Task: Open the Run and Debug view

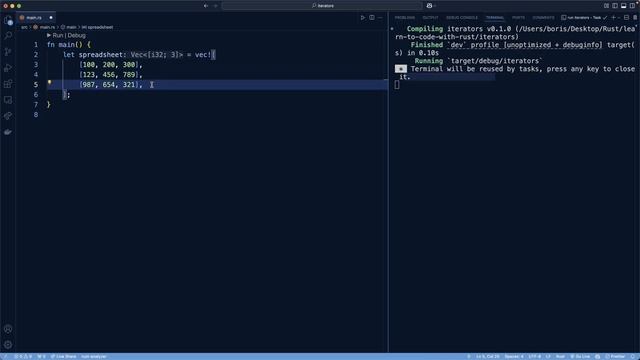Action: (x=8, y=68)
